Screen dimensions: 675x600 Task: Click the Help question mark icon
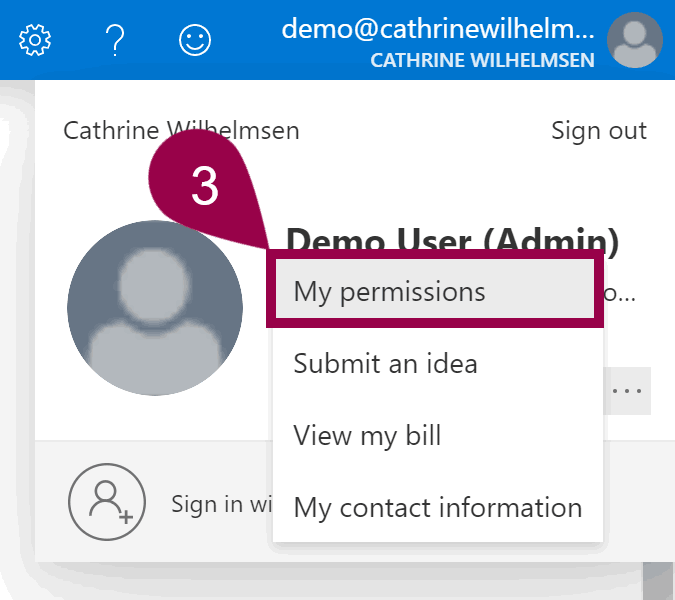[x=115, y=40]
